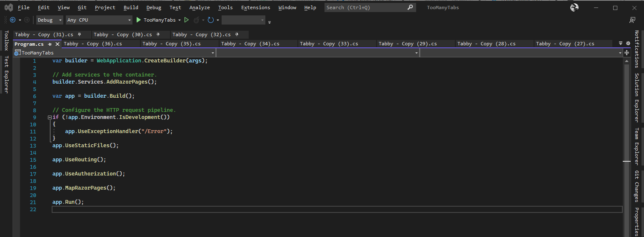This screenshot has height=237, width=644.
Task: Unpin the Tabby - Copy (31).cs tab
Action: [x=80, y=35]
